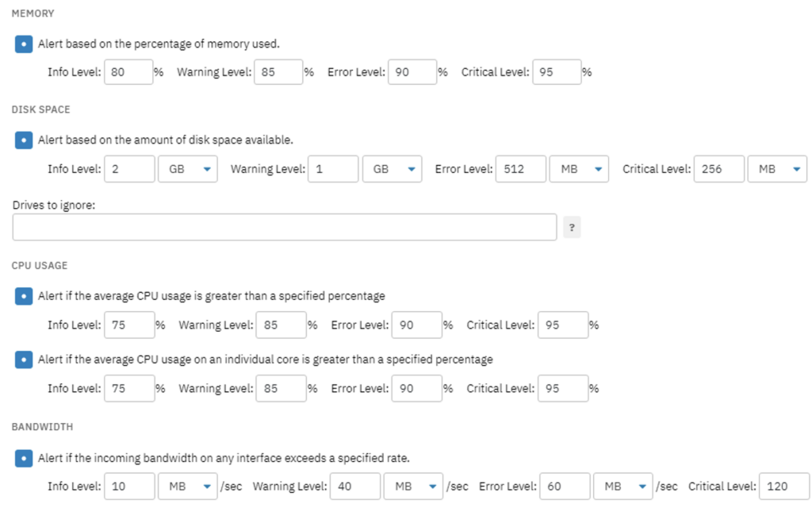Toggle memory percentage alert checkbox
This screenshot has width=812, height=508.
pyautogui.click(x=24, y=44)
